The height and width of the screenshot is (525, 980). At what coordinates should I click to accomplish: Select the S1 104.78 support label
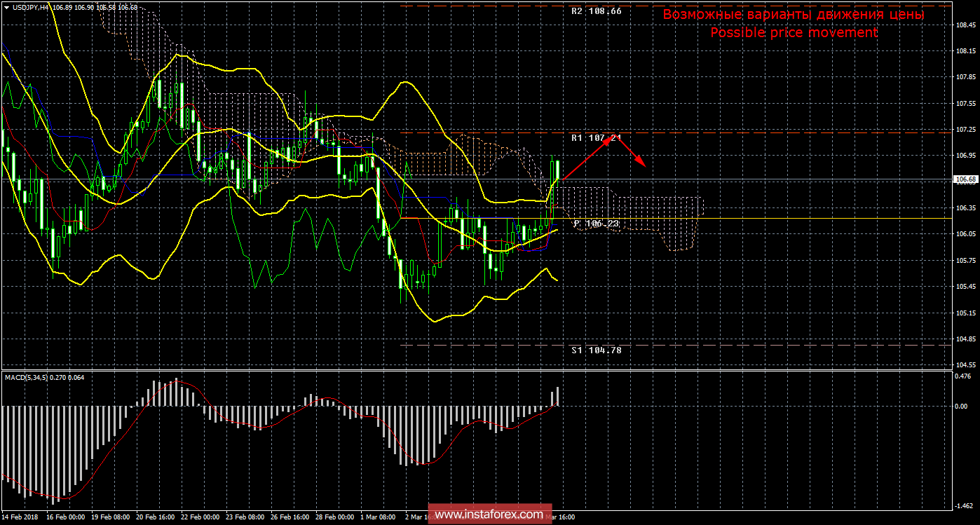(x=596, y=350)
